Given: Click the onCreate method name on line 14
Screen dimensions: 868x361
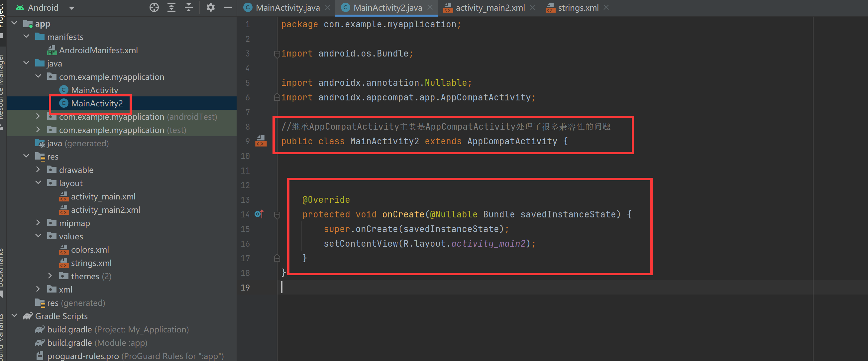Looking at the screenshot, I should coord(403,214).
